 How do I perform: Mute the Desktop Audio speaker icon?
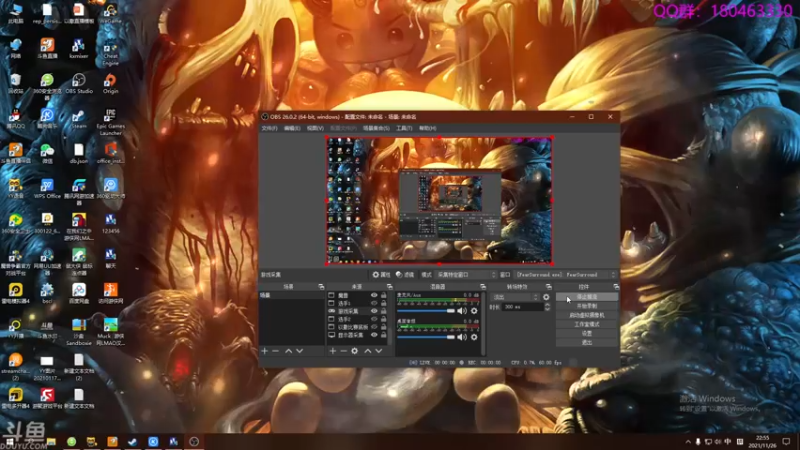click(x=462, y=337)
